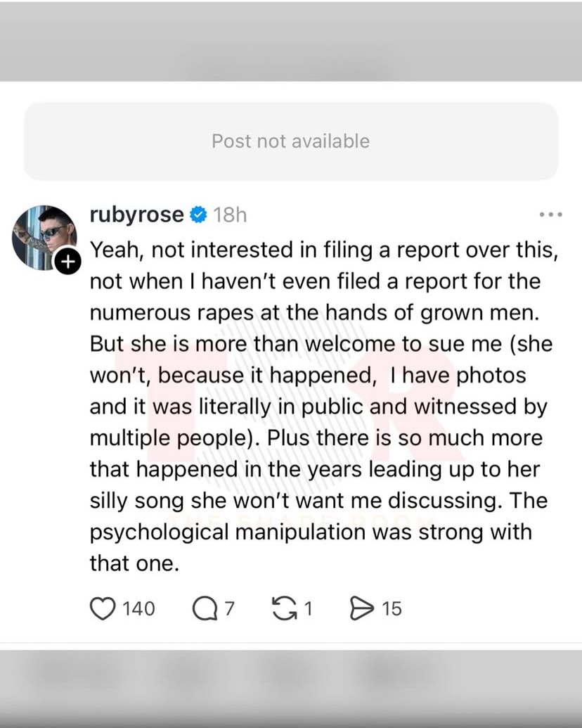This screenshot has width=582, height=728.
Task: View the 7 replies count
Action: 228,608
